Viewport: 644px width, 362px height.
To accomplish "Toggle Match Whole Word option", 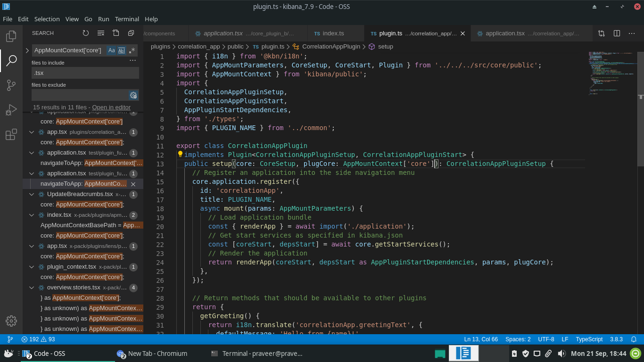I will [x=122, y=50].
